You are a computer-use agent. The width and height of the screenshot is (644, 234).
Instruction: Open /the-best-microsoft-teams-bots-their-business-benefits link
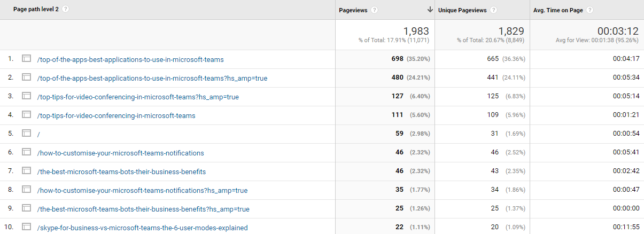pyautogui.click(x=121, y=171)
